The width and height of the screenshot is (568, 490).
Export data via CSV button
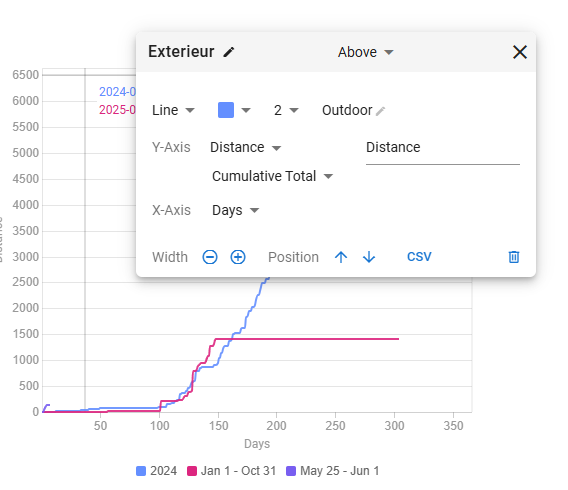(419, 257)
